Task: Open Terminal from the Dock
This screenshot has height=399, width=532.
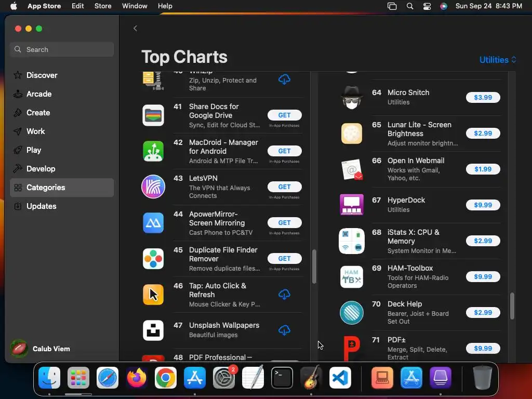Action: point(282,378)
